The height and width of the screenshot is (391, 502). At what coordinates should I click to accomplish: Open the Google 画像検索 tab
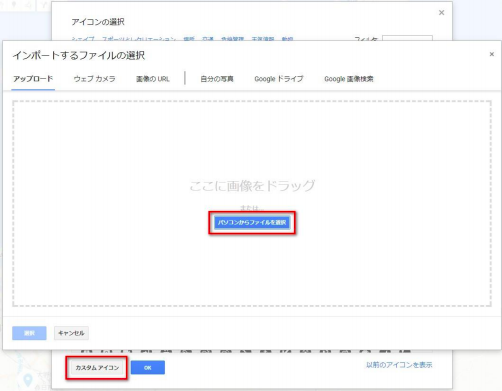(349, 79)
